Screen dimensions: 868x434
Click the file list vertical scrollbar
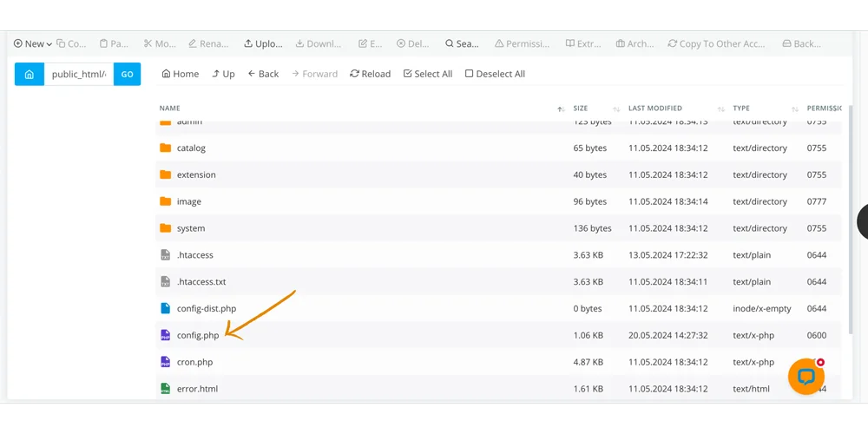852,219
